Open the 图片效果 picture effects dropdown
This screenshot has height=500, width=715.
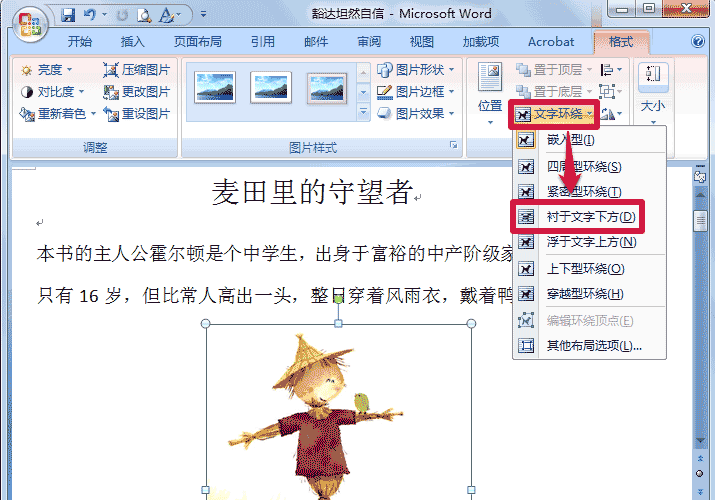(415, 113)
